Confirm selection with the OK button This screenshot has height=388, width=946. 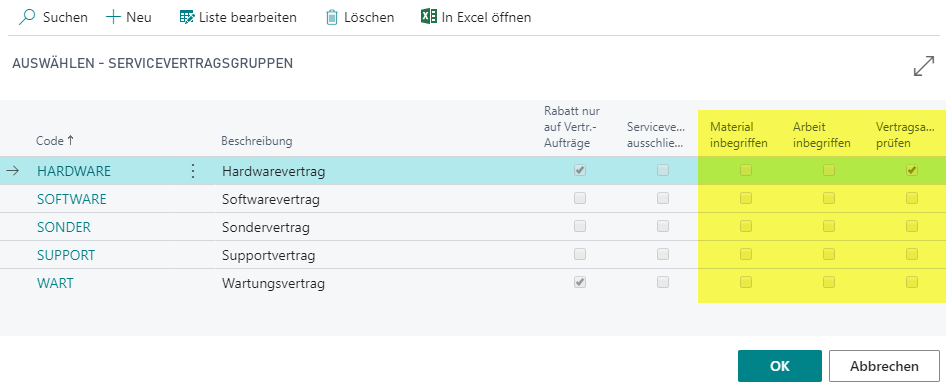click(x=779, y=366)
